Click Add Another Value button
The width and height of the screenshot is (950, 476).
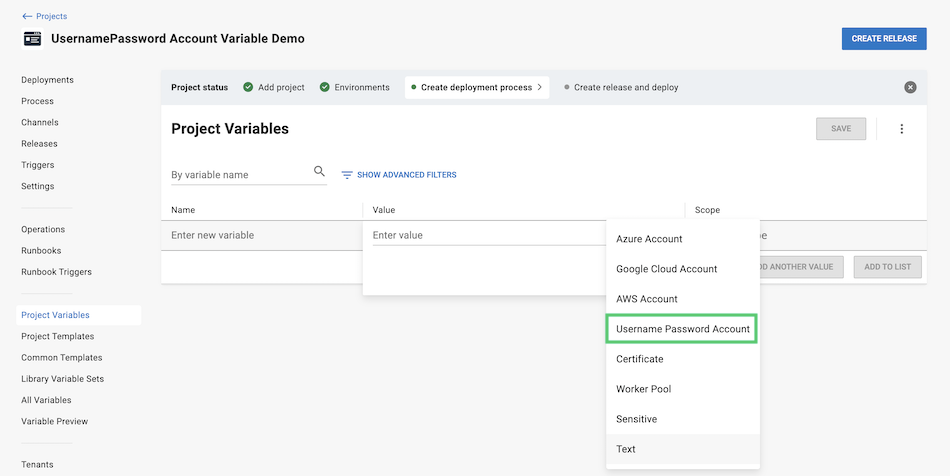pos(801,266)
